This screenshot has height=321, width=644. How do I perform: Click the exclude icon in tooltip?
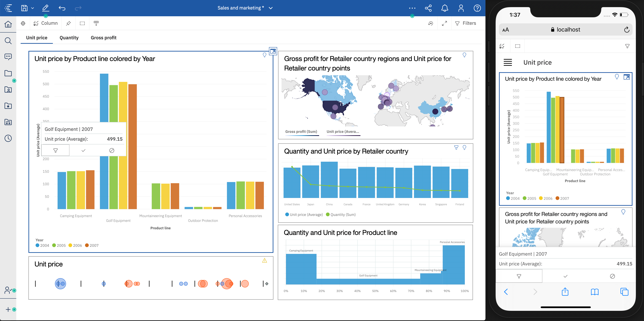(112, 150)
